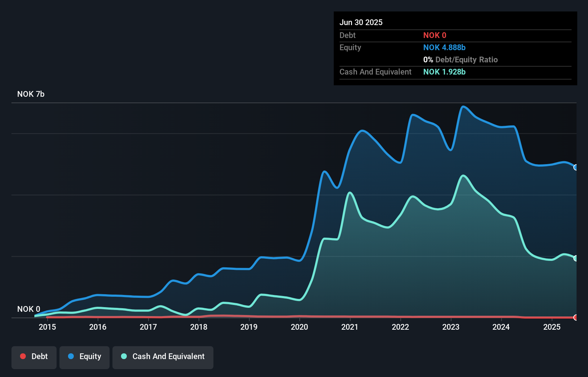The height and width of the screenshot is (377, 588).
Task: Click the Cash And Equivalent tooltip label
Action: 376,72
